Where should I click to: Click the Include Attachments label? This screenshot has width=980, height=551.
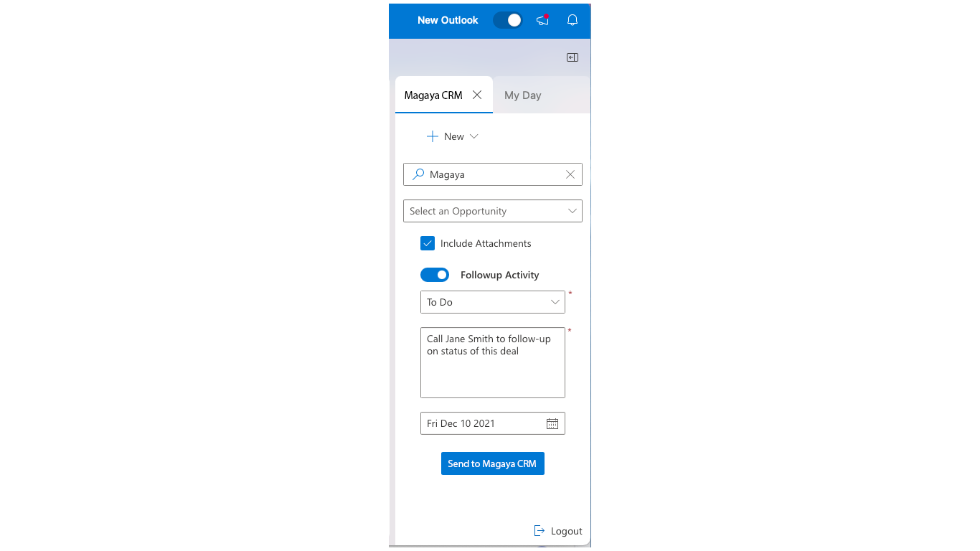(x=486, y=243)
